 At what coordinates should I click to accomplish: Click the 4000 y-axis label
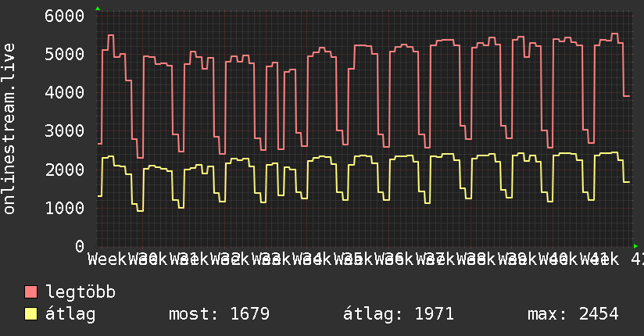tap(65, 92)
